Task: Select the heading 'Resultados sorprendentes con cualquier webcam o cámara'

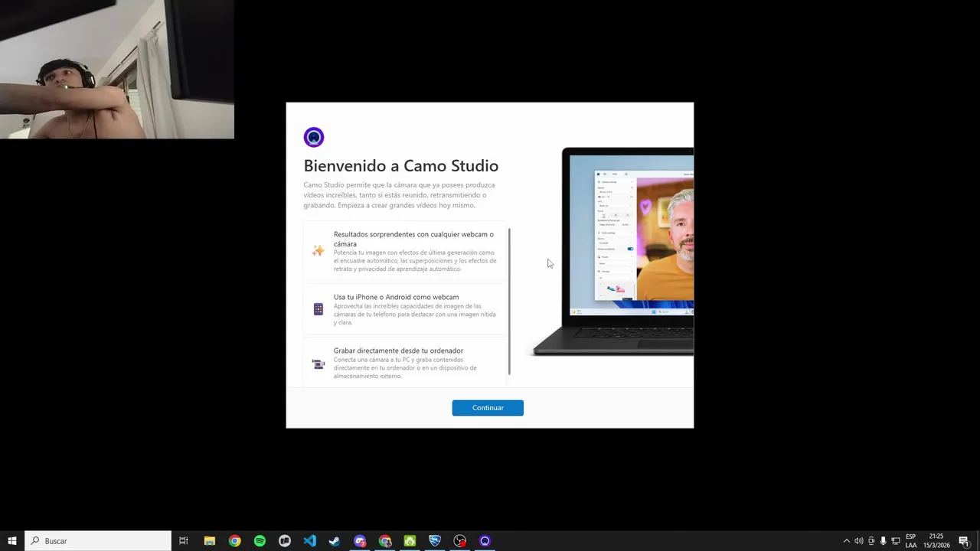Action: [413, 239]
